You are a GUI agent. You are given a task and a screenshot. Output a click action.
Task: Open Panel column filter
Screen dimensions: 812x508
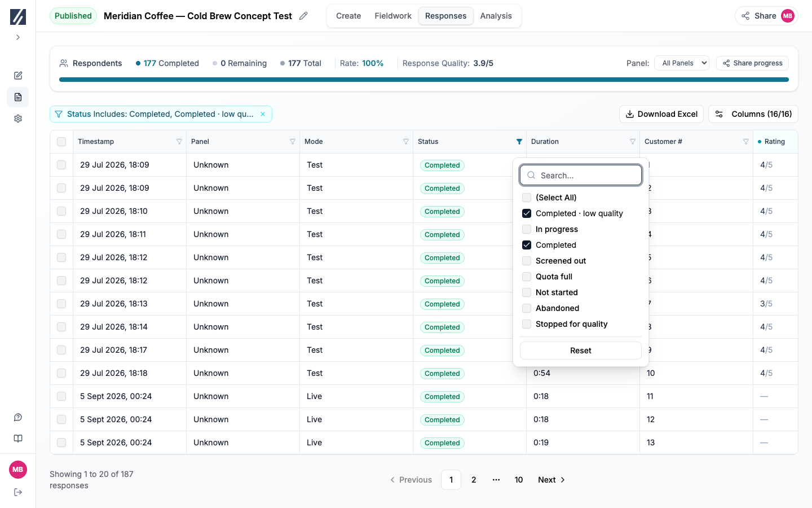click(293, 142)
